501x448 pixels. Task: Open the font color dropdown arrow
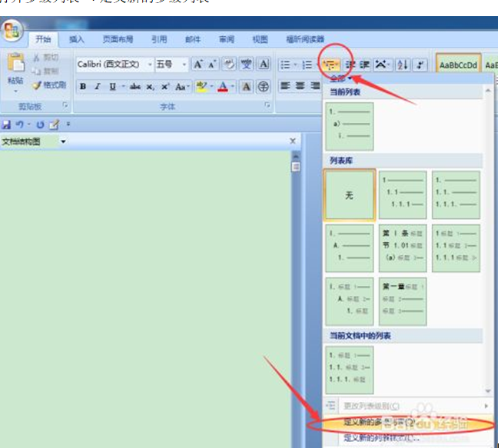tap(233, 87)
